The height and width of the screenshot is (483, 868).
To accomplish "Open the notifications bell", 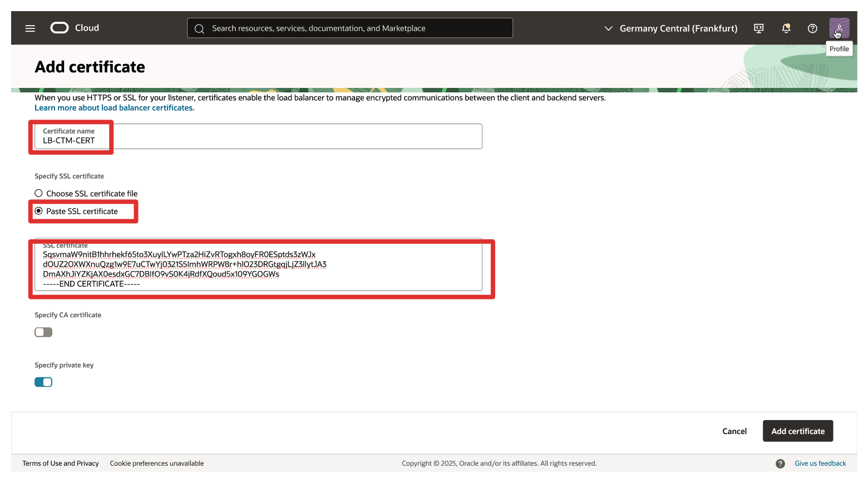I will point(786,28).
